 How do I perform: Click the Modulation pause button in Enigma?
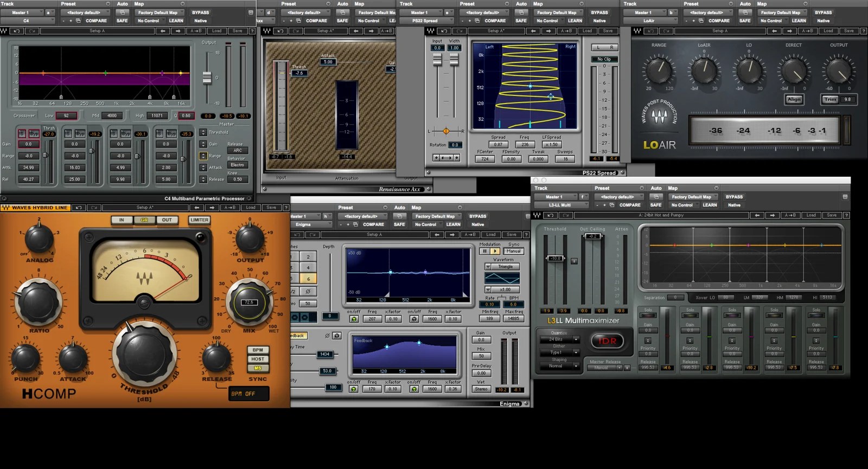click(485, 251)
